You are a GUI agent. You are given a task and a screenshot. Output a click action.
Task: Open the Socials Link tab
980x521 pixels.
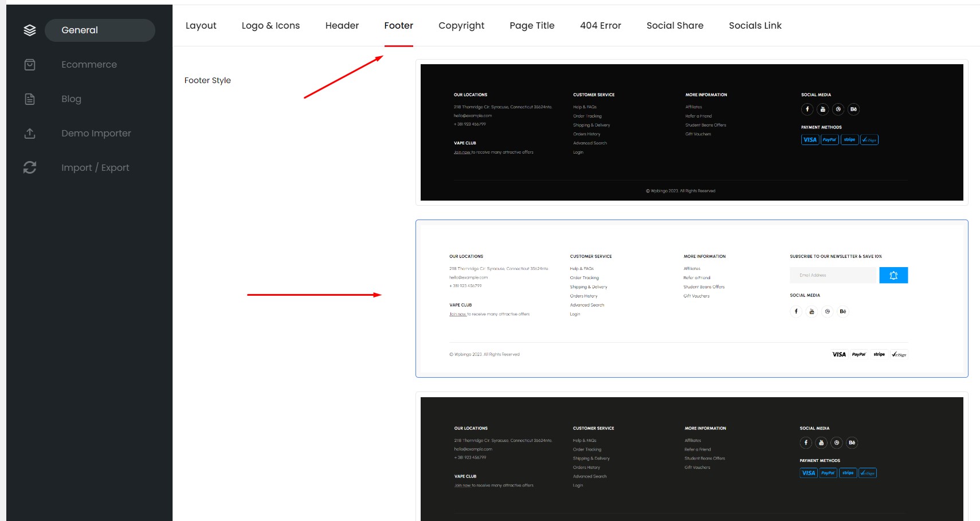(x=755, y=26)
